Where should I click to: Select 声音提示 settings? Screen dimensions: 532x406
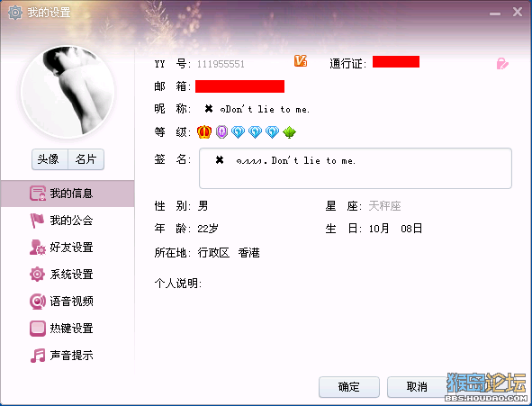68,356
